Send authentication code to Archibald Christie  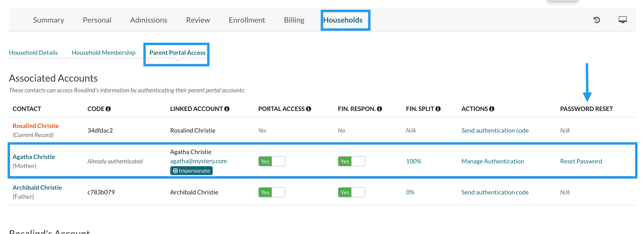pyautogui.click(x=495, y=192)
